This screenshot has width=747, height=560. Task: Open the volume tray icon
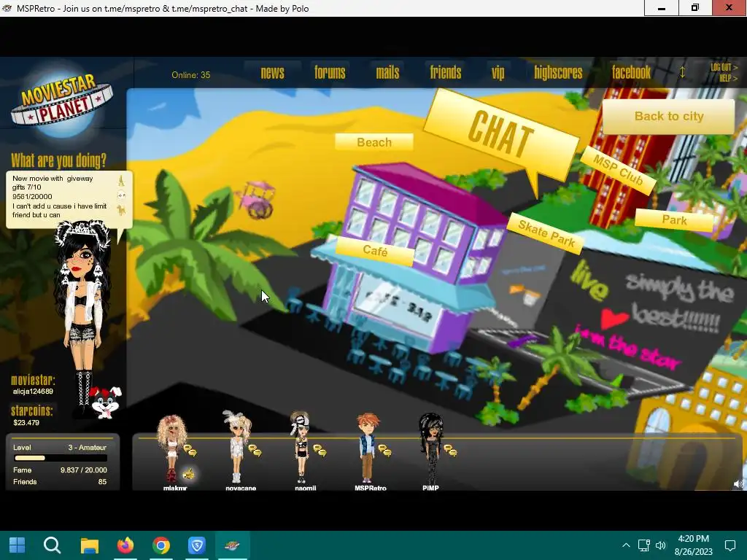[x=661, y=545]
